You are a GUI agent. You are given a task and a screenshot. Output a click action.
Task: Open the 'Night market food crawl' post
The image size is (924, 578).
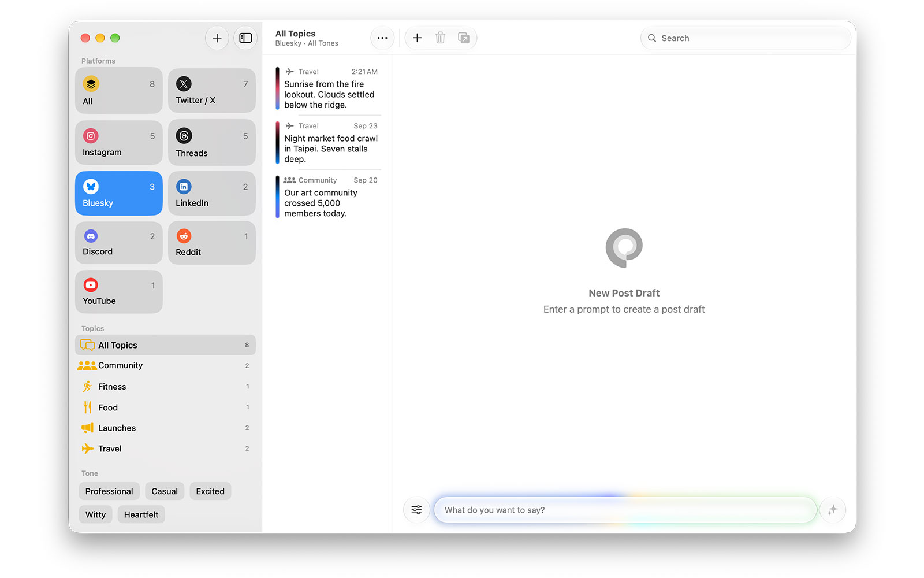coord(327,143)
